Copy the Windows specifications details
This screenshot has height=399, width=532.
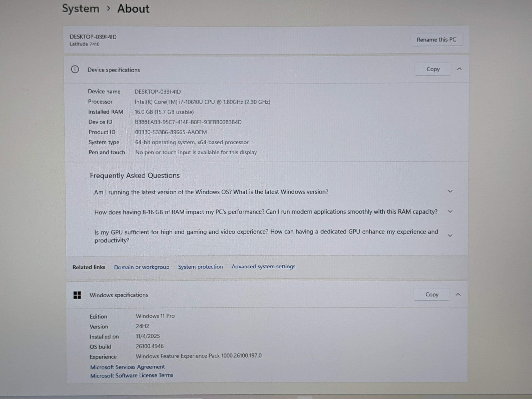point(432,295)
